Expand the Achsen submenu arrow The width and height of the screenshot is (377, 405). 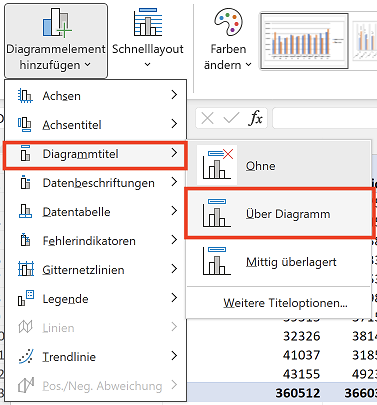(174, 95)
